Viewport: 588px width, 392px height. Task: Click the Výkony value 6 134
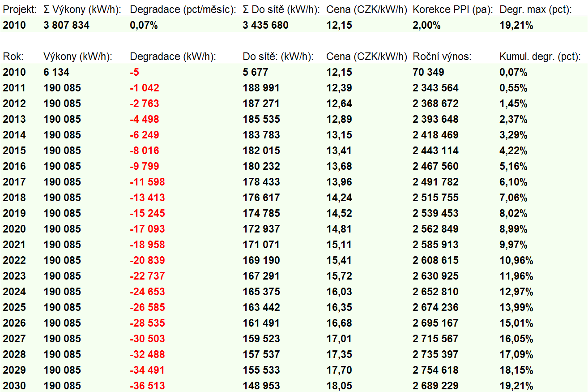tap(56, 73)
